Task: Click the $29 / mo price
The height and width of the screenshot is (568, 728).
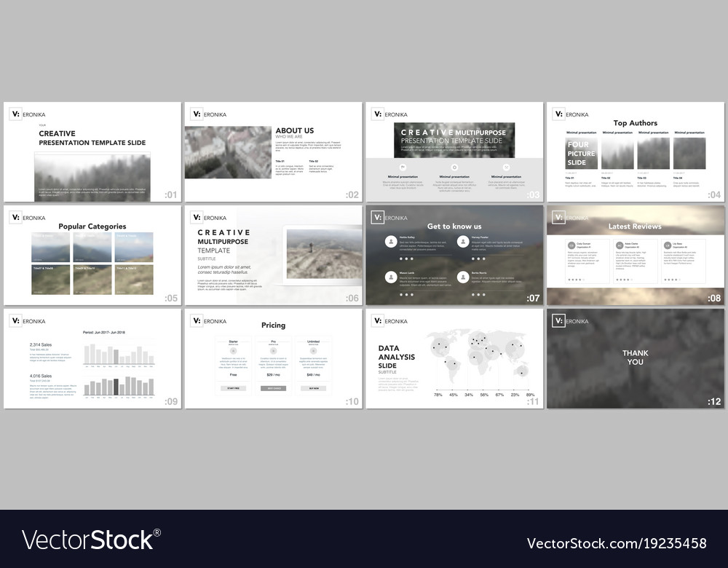Action: coord(274,375)
